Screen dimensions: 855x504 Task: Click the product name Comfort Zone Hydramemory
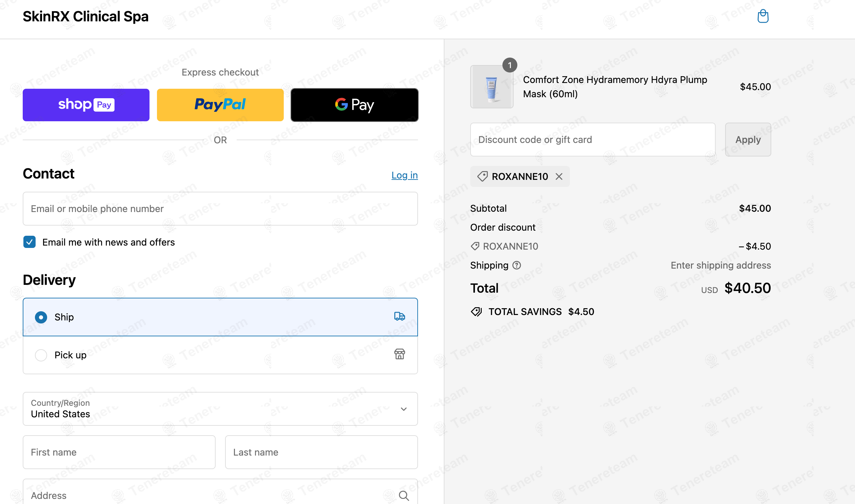click(x=615, y=87)
